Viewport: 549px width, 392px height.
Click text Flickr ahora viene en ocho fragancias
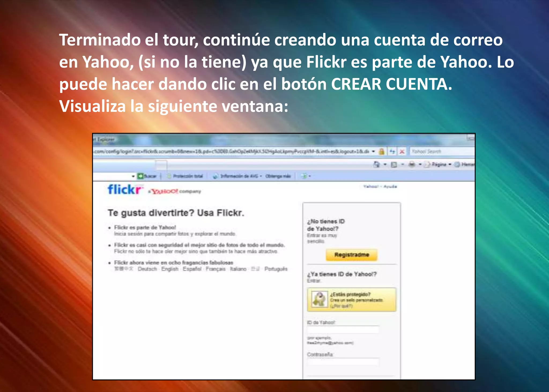(173, 263)
